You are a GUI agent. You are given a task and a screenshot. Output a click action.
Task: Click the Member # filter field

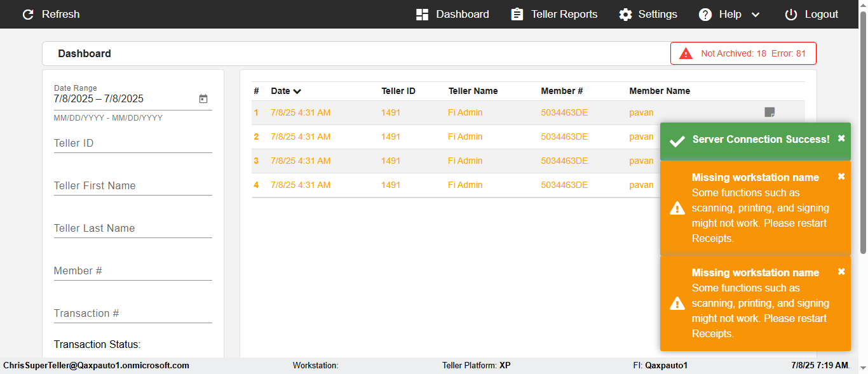click(132, 271)
